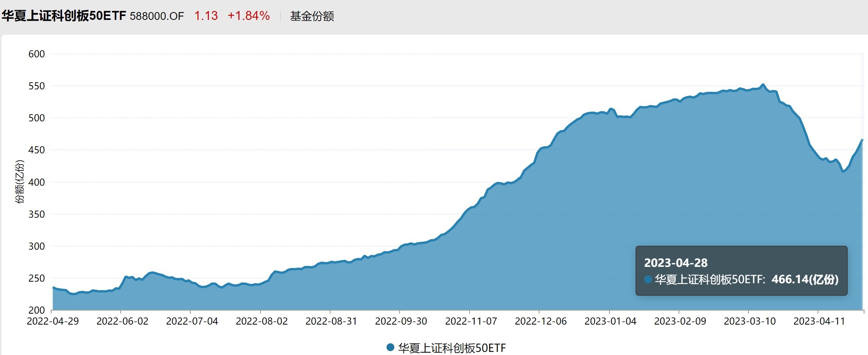Viewport: 868px width, 355px height.
Task: Click x-axis date label 2022-08-02
Action: (262, 321)
